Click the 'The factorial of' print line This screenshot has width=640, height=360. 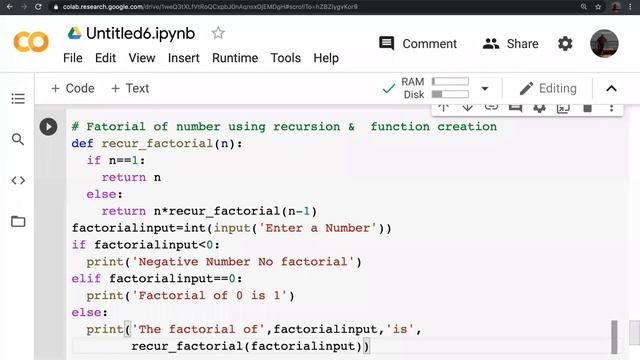point(254,329)
